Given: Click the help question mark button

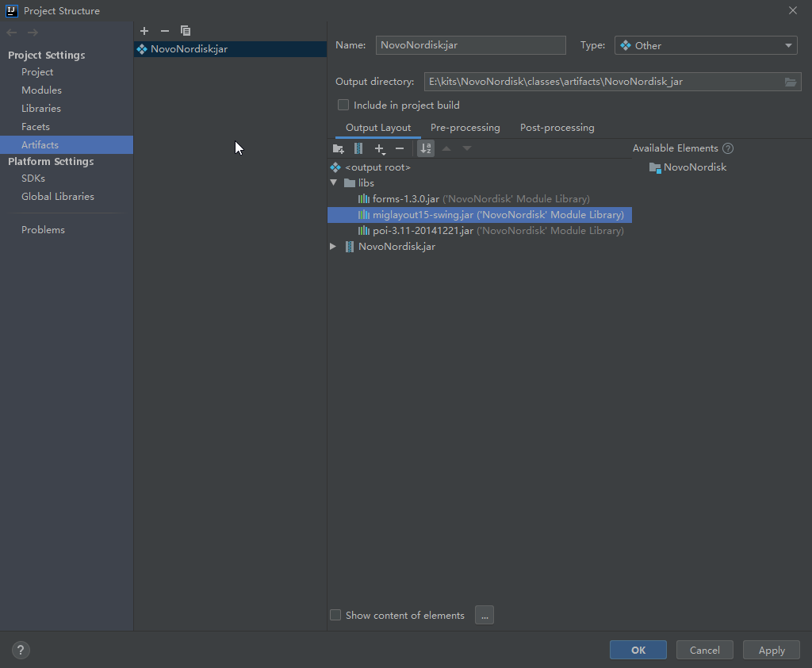Looking at the screenshot, I should pos(21,650).
